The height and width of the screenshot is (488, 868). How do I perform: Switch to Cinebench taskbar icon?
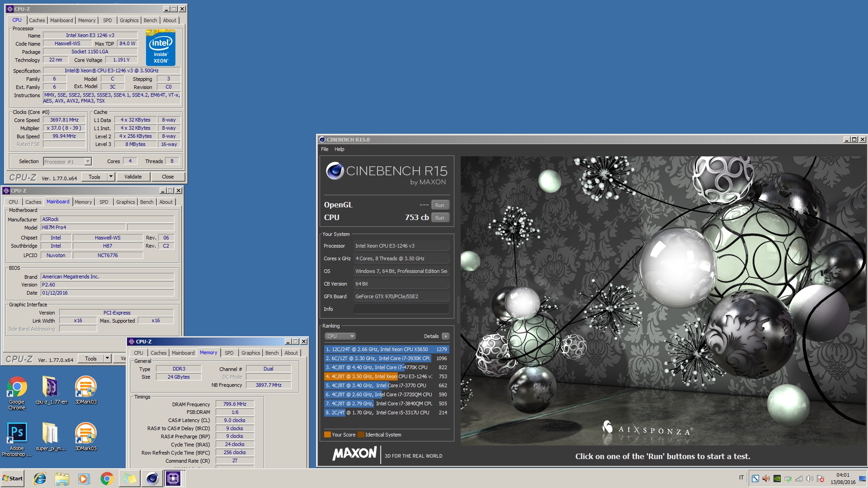pos(152,479)
